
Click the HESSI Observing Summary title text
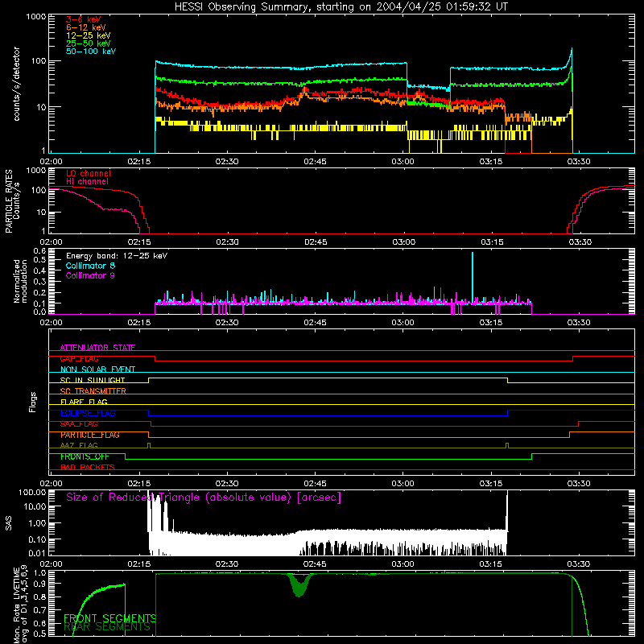coord(341,7)
